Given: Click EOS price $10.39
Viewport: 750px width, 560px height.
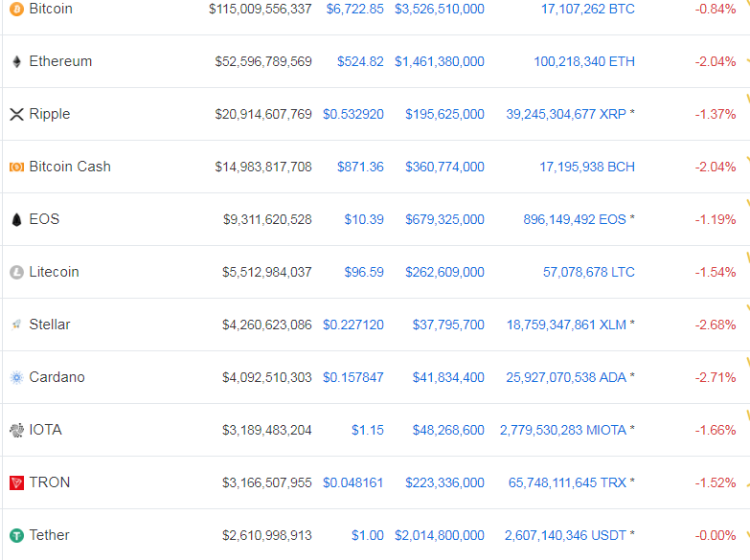Looking at the screenshot, I should point(364,219).
